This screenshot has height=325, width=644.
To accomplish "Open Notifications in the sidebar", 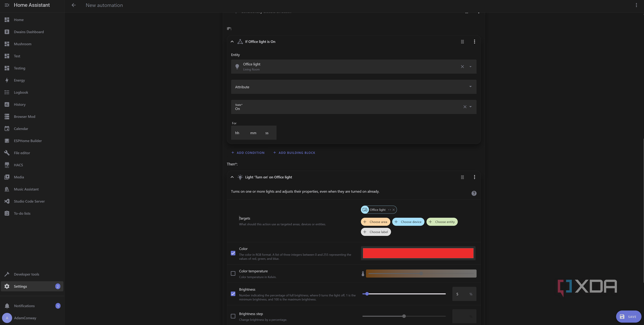I will point(32,306).
